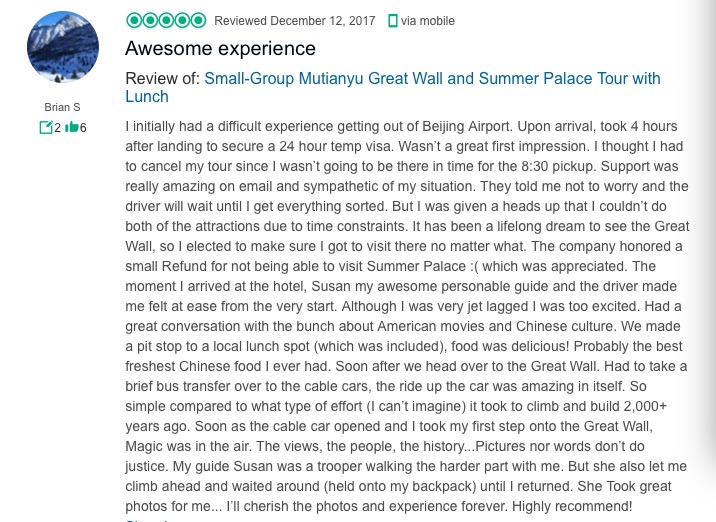Viewport: 716px width, 522px height.
Task: Click the mobile phone icon
Action: (392, 20)
